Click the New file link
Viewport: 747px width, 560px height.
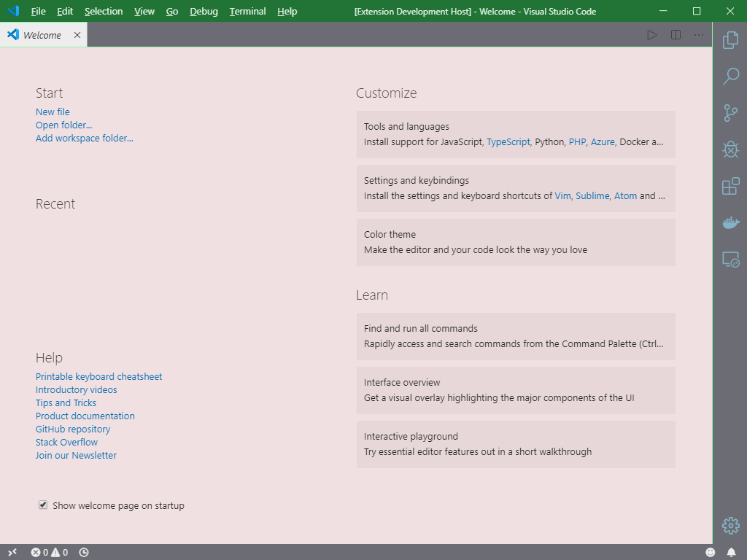pos(53,112)
